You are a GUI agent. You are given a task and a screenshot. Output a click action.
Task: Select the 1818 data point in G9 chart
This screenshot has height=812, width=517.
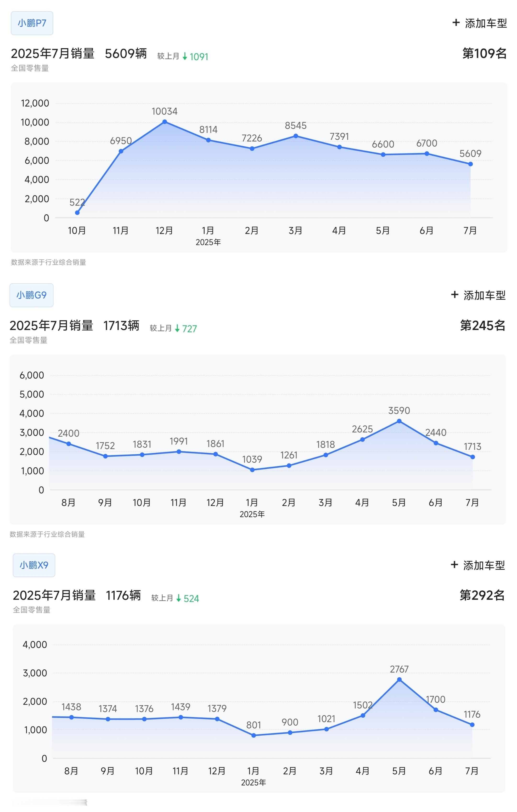point(326,455)
